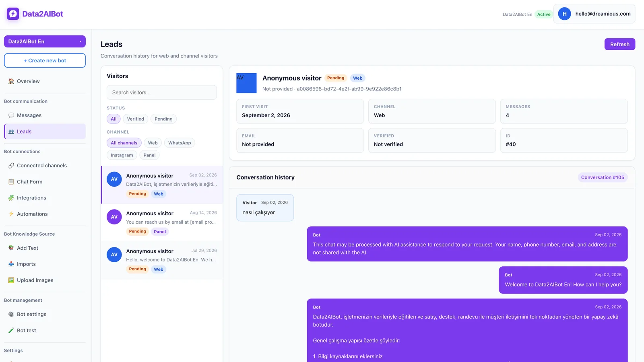Viewport: 644px width, 362px height.
Task: Open Connected channels page
Action: point(45,166)
